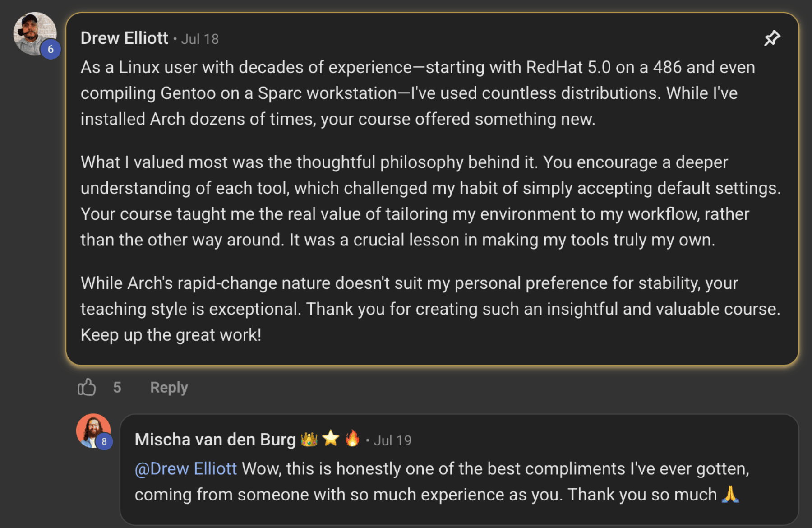Click the level 8 badge on Mischa's avatar

click(104, 441)
